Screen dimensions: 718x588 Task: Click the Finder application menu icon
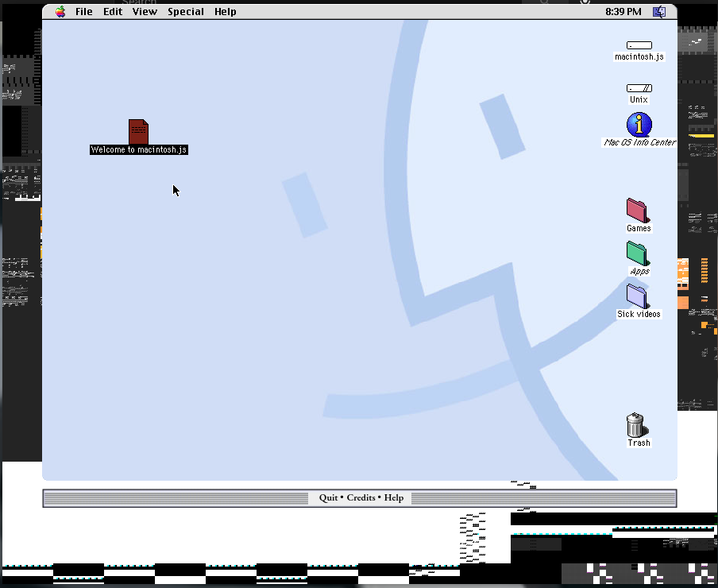[659, 12]
